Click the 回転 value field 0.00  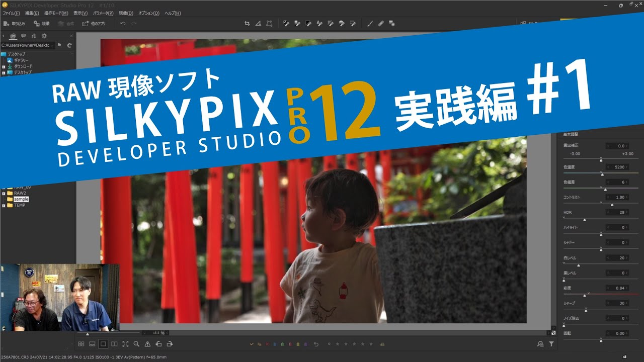click(616, 333)
